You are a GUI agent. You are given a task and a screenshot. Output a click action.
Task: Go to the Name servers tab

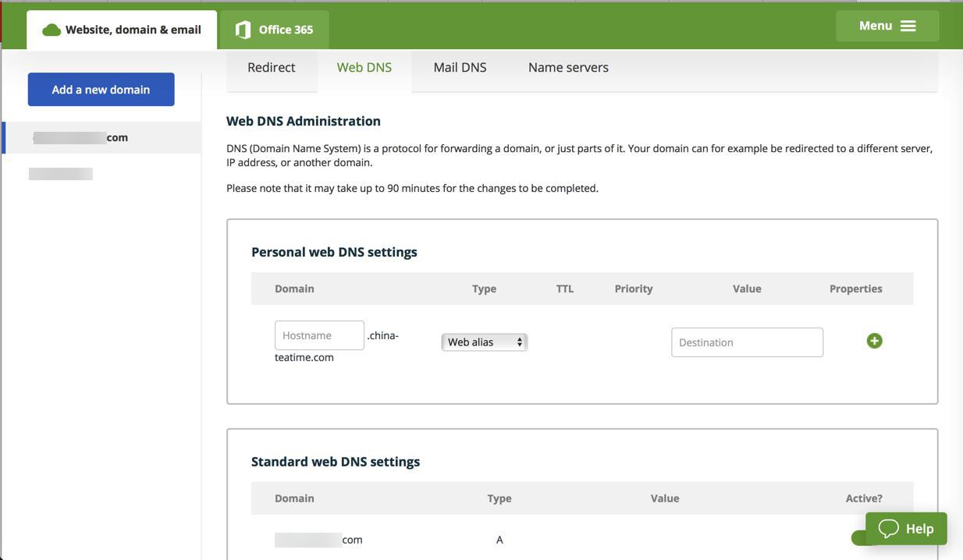[568, 67]
